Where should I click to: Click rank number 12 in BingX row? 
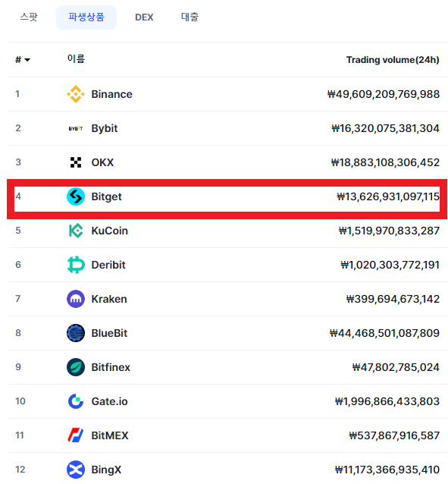coord(20,470)
